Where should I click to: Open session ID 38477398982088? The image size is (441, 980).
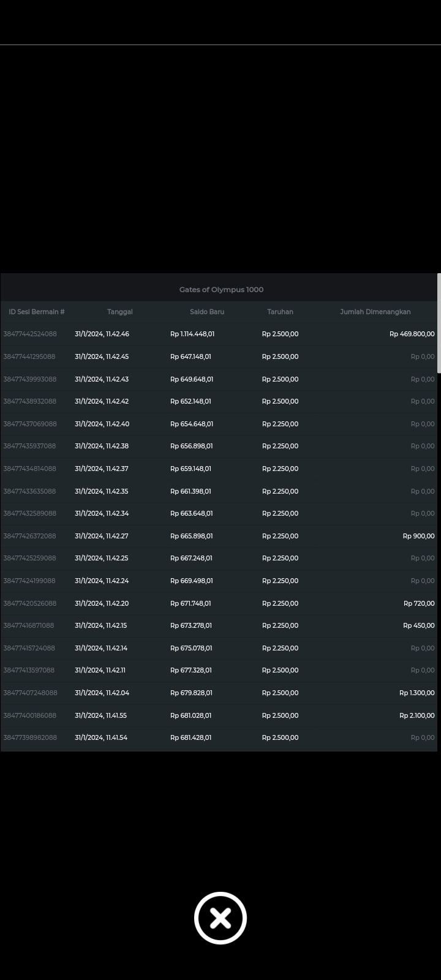30,737
